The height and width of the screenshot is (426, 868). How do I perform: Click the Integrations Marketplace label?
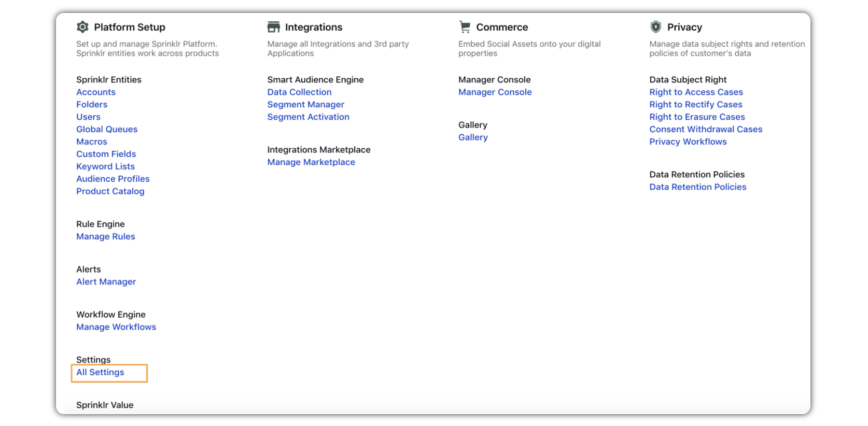tap(319, 150)
